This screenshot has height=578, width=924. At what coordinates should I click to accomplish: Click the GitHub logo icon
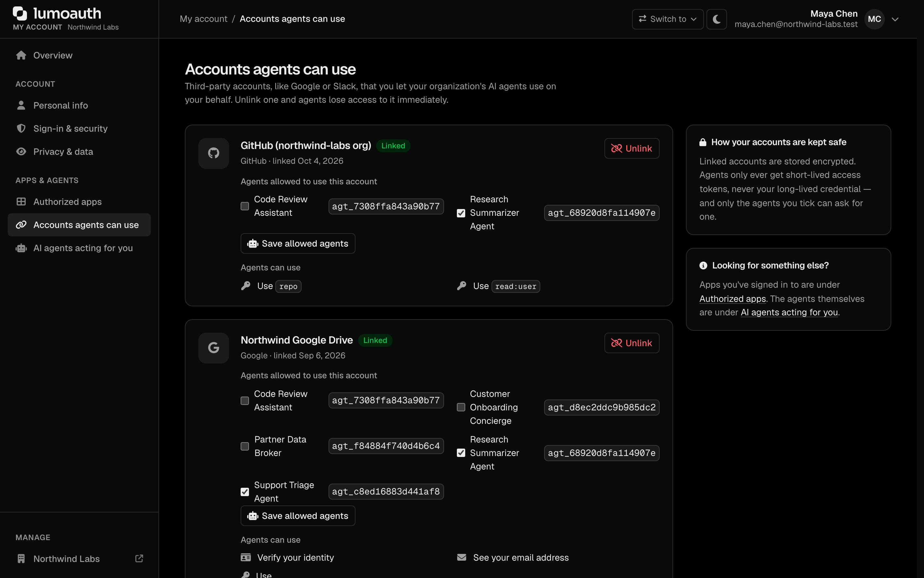[213, 153]
